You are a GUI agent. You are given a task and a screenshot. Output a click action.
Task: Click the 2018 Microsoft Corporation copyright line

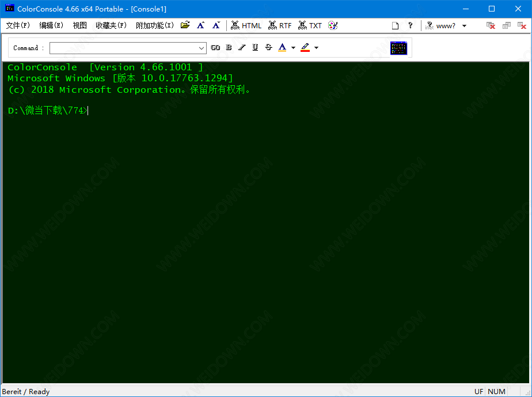(x=130, y=90)
